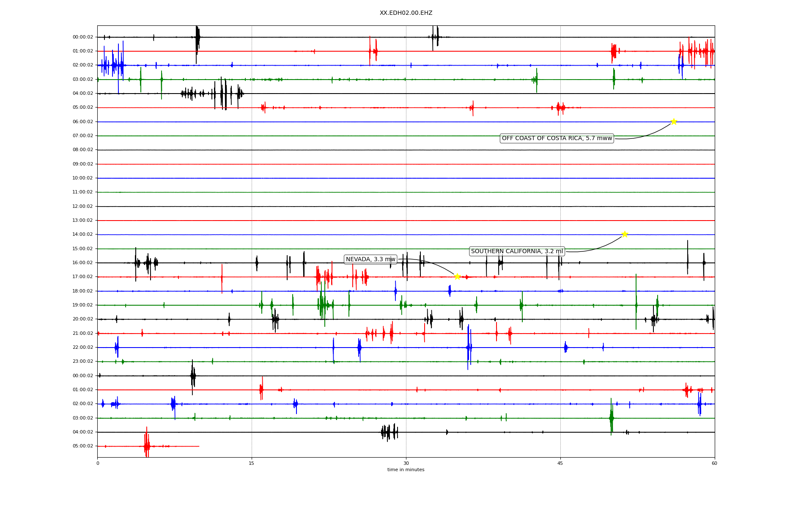Click the top 00:00:02 trace time label
Screen dimensions: 812x508
pyautogui.click(x=83, y=37)
